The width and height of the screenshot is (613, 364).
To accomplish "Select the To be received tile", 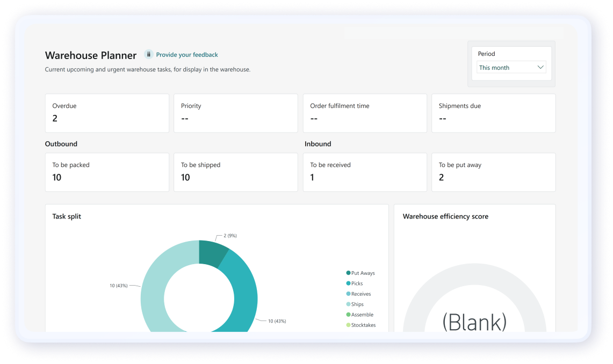I will coord(364,172).
